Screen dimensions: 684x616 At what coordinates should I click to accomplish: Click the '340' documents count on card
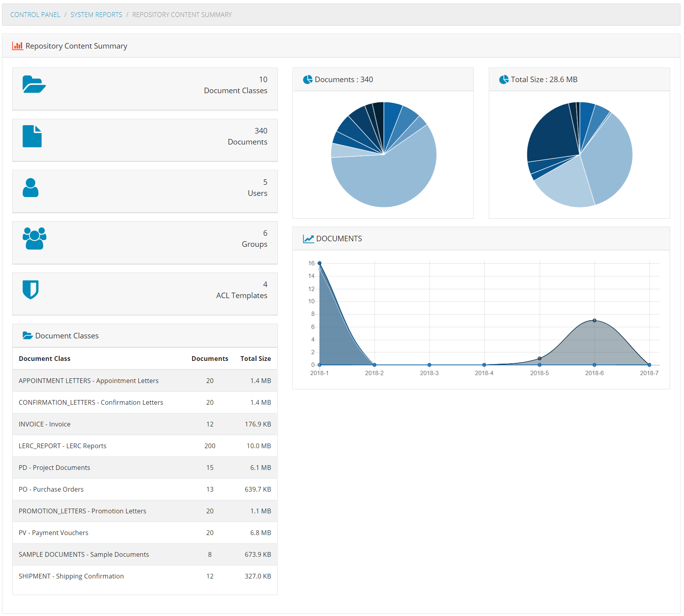(261, 131)
